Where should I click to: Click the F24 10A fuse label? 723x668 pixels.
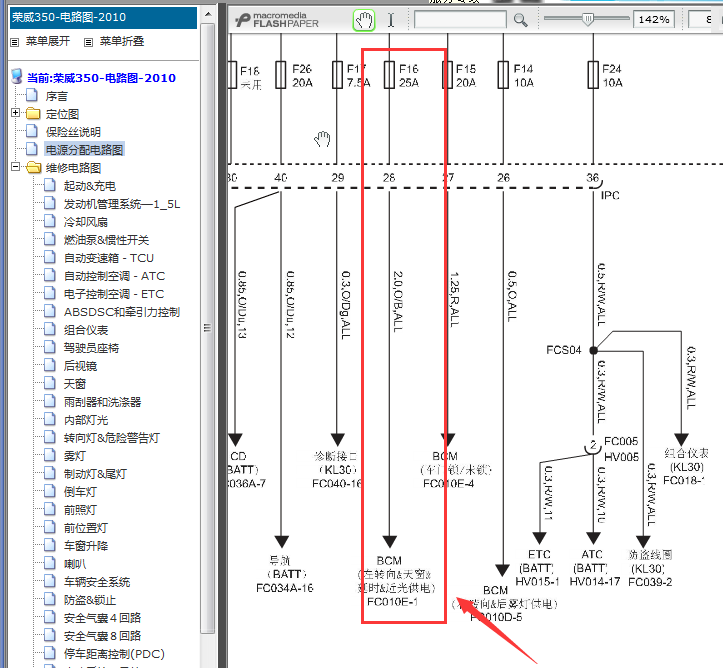pos(612,76)
